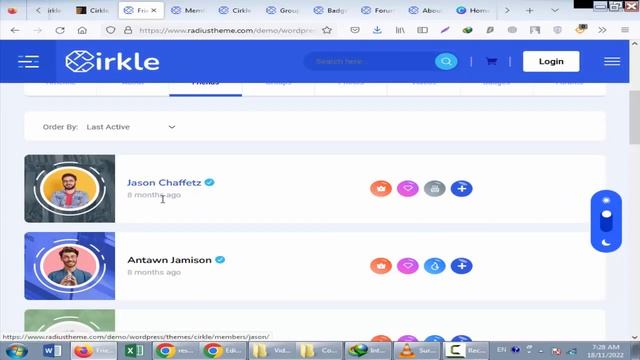This screenshot has width=640, height=360.
Task: Go back with Firefox back arrow
Action: coord(15,30)
